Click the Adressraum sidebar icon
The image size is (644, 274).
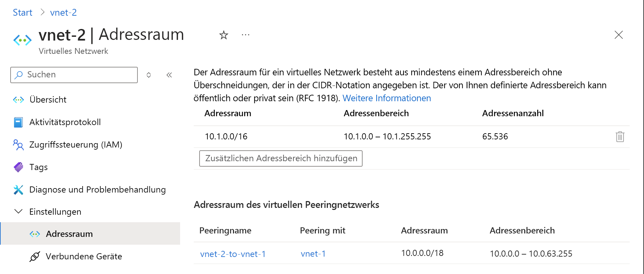tap(35, 234)
